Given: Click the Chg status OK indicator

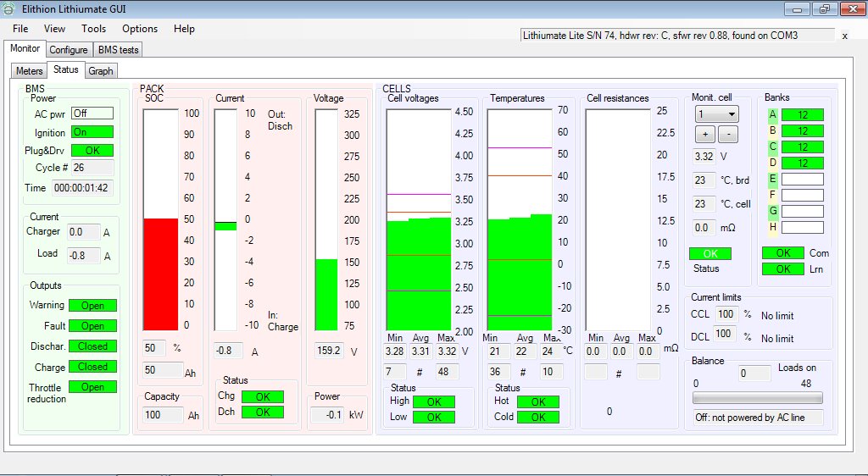Looking at the screenshot, I should 263,396.
